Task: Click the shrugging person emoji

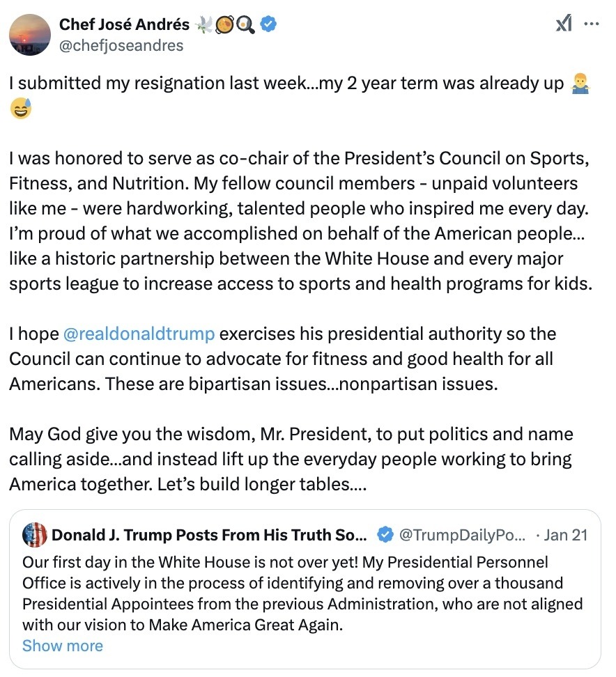Action: tap(579, 84)
